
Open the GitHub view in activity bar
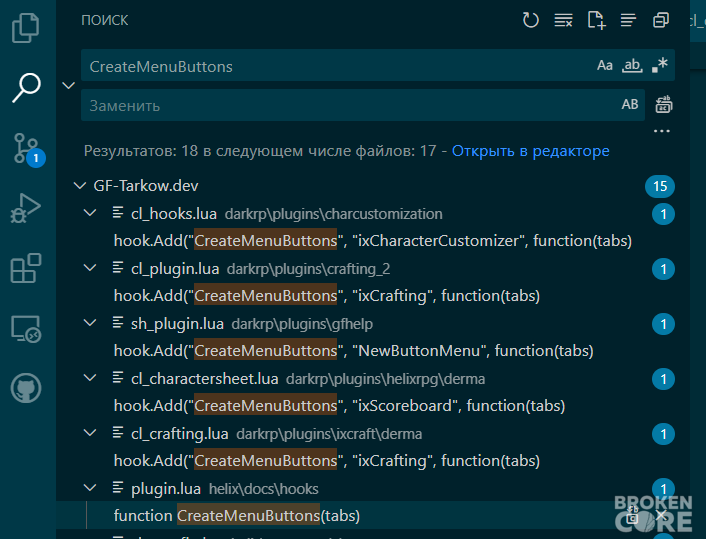(26, 388)
